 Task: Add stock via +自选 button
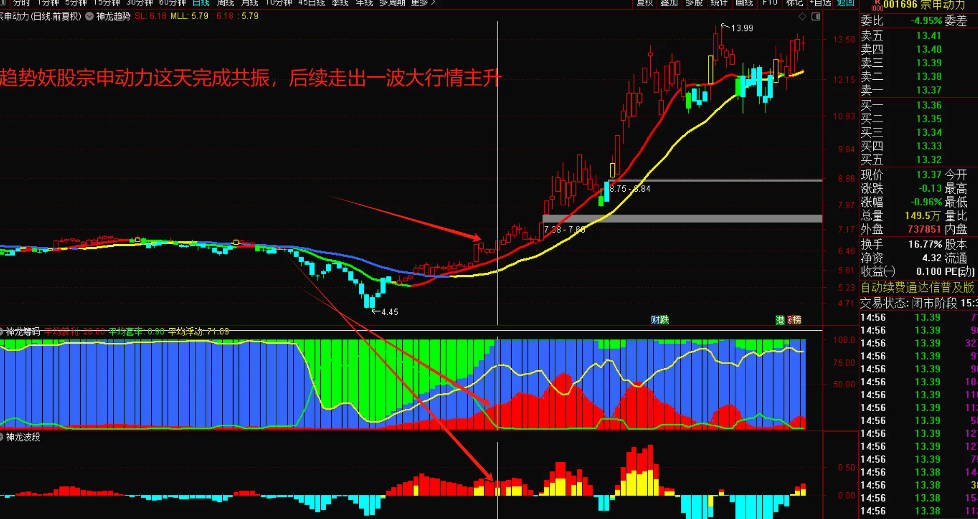(821, 2)
